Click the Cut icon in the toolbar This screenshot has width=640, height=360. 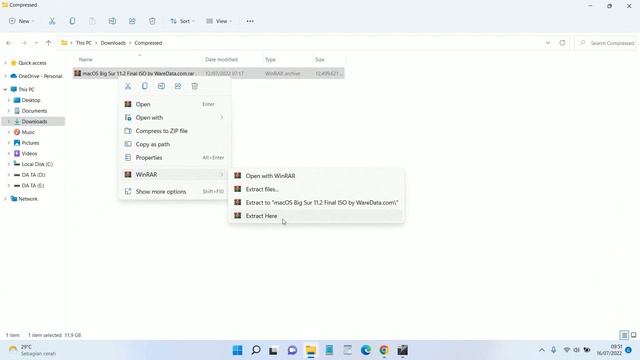(52, 21)
